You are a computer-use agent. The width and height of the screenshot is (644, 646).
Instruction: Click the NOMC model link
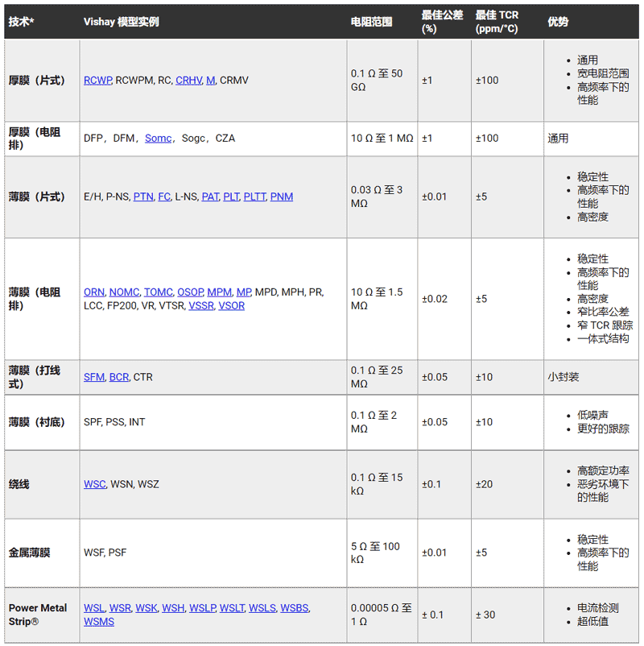pyautogui.click(x=124, y=292)
